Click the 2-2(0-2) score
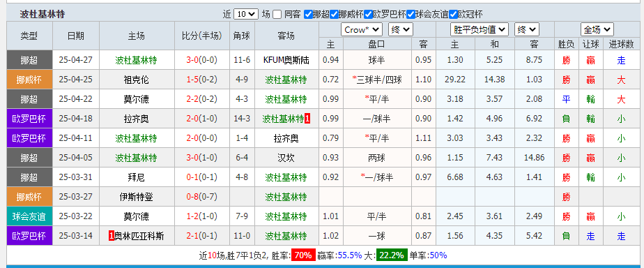 coord(201,100)
